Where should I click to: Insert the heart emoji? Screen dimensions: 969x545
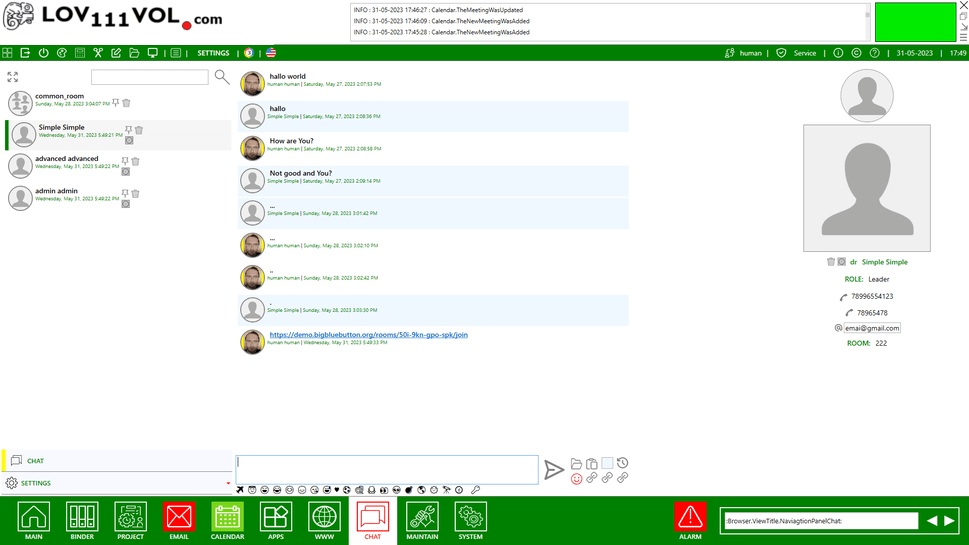[x=337, y=490]
